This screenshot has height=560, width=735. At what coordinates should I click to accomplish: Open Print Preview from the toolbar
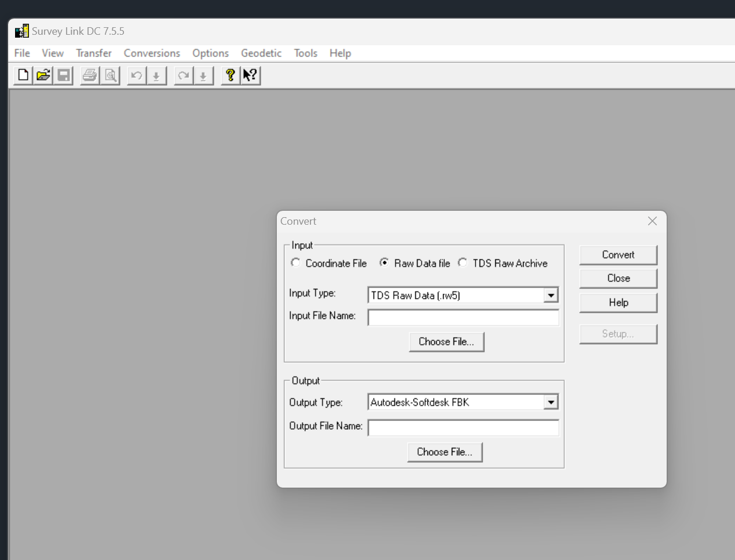(110, 75)
